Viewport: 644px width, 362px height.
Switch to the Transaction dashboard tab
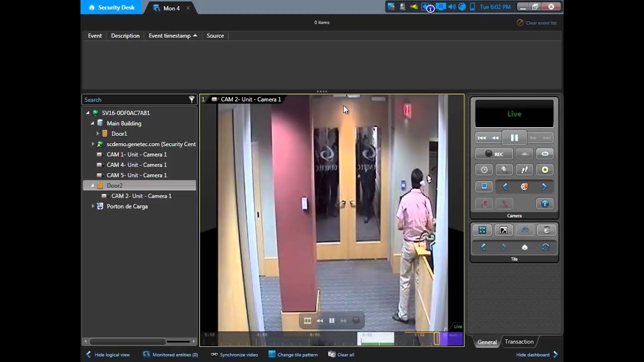[519, 342]
